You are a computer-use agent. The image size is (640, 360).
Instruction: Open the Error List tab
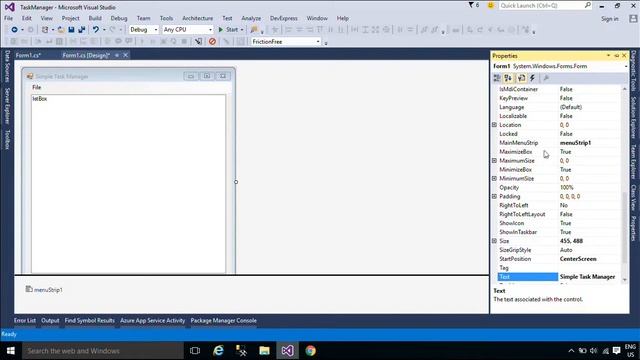tap(25, 320)
